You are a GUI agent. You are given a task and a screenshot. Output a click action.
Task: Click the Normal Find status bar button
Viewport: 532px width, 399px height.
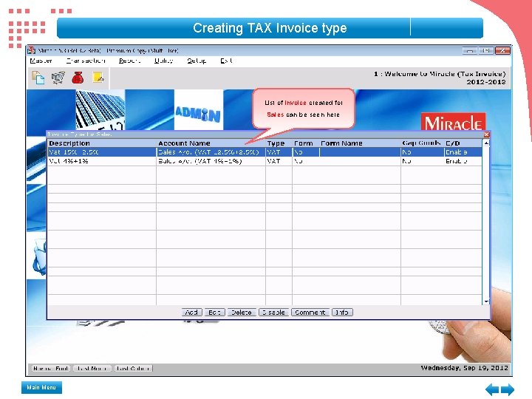51,369
